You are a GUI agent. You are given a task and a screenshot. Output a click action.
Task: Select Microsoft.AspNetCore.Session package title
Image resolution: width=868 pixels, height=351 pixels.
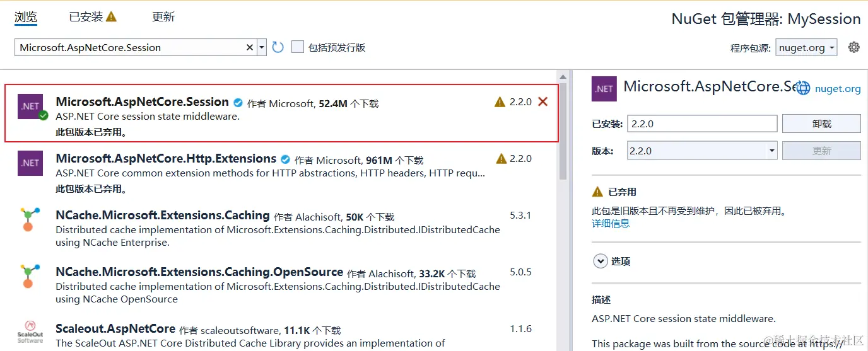(x=142, y=101)
